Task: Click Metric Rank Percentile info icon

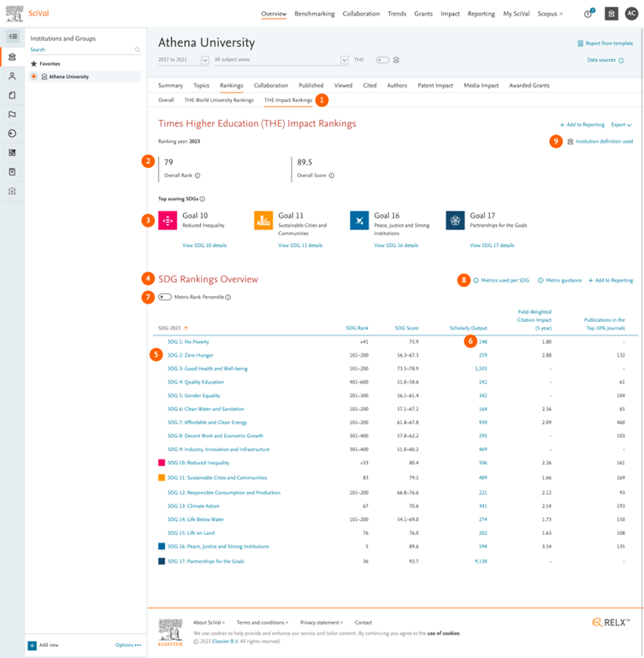Action: click(x=228, y=297)
